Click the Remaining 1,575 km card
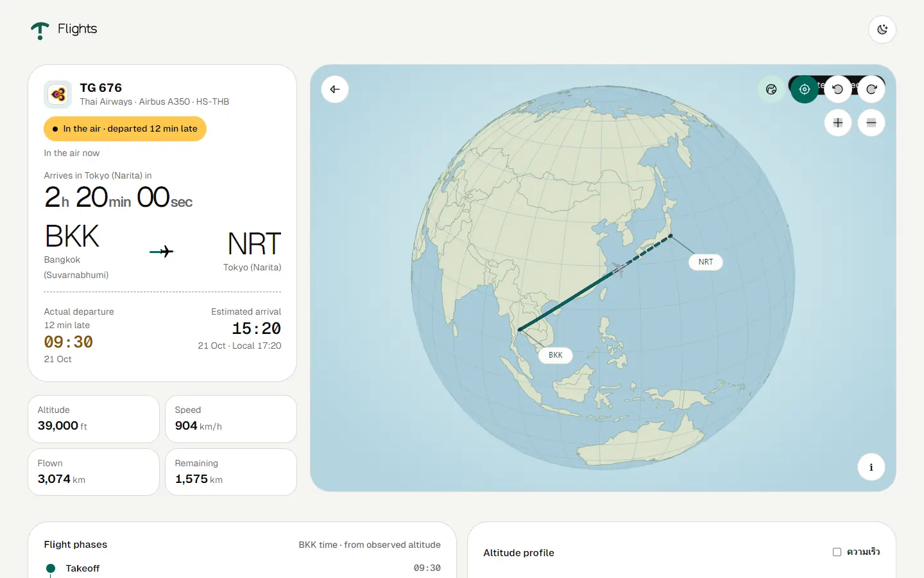Viewport: 924px width, 578px height. (x=231, y=472)
